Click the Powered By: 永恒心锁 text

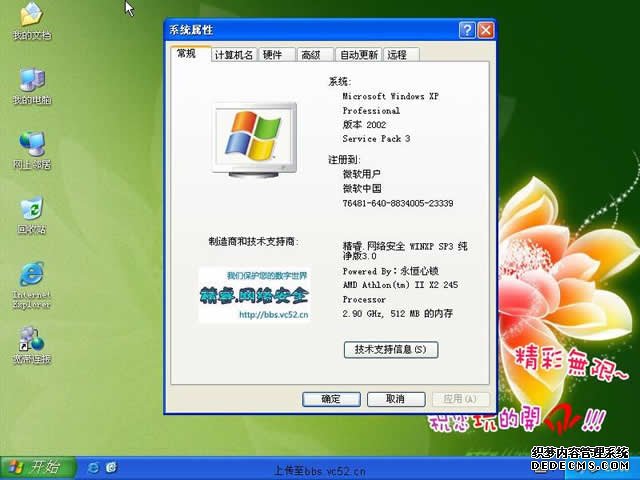click(391, 271)
